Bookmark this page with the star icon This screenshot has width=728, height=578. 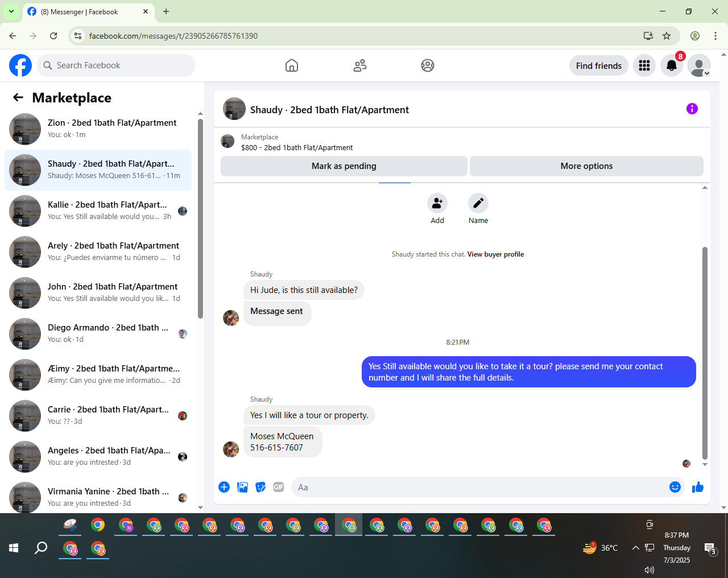pyautogui.click(x=667, y=36)
